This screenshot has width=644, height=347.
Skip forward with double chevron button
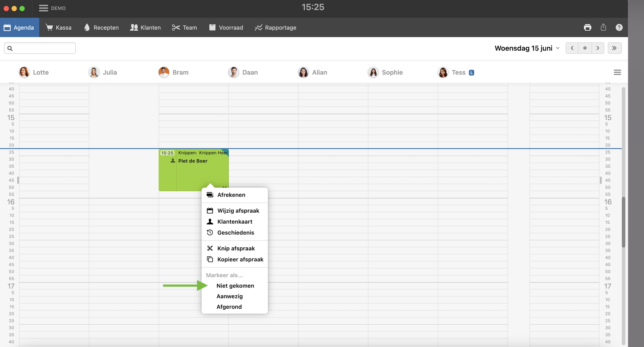[614, 48]
